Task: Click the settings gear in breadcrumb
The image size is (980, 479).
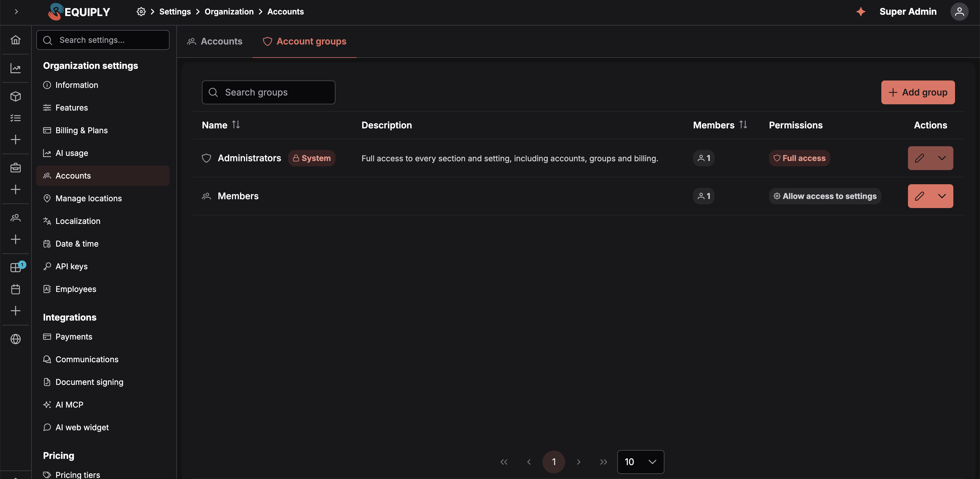Action: click(x=141, y=12)
